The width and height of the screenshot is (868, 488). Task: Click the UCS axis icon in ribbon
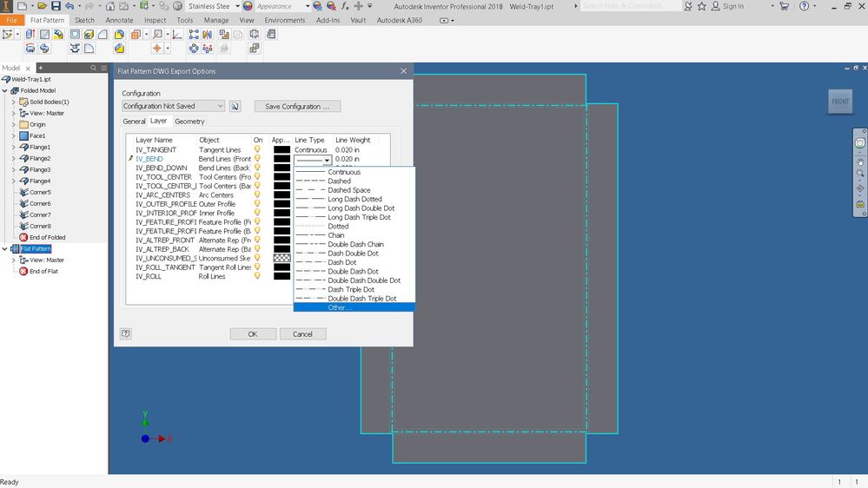pos(177,35)
